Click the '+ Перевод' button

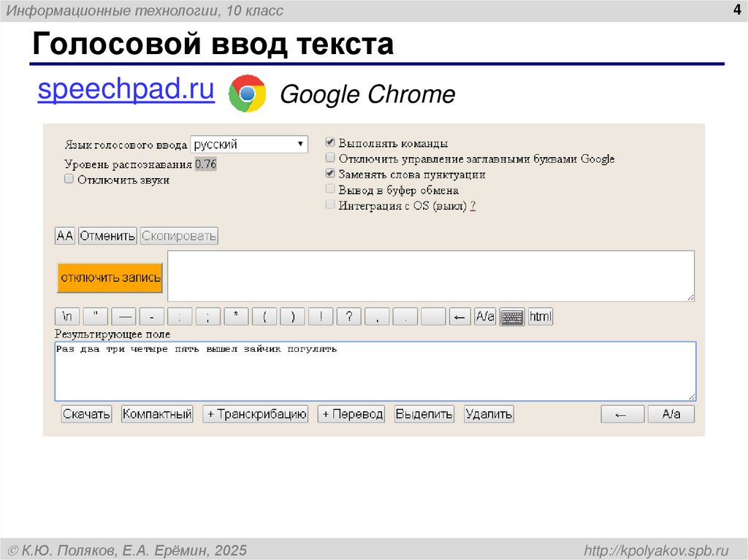pos(351,414)
